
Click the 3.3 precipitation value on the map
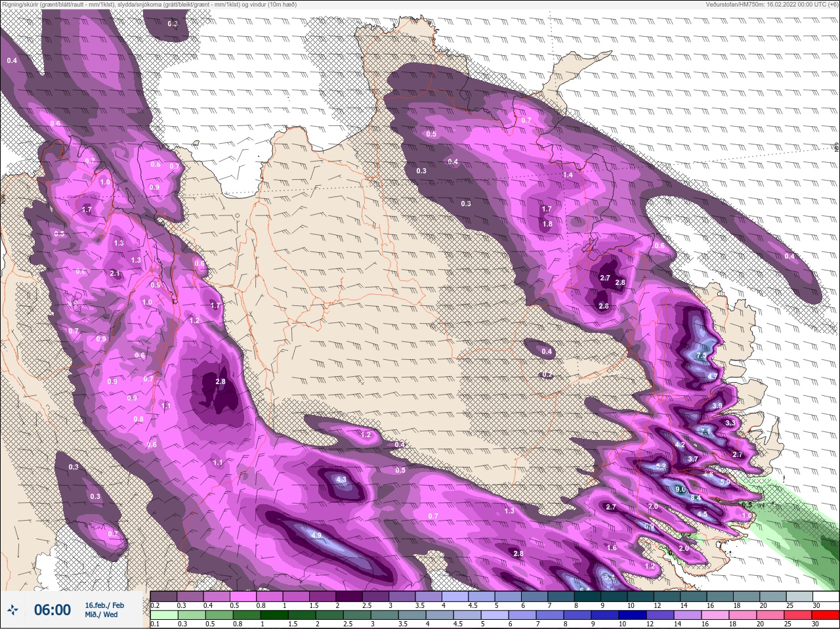(x=730, y=423)
